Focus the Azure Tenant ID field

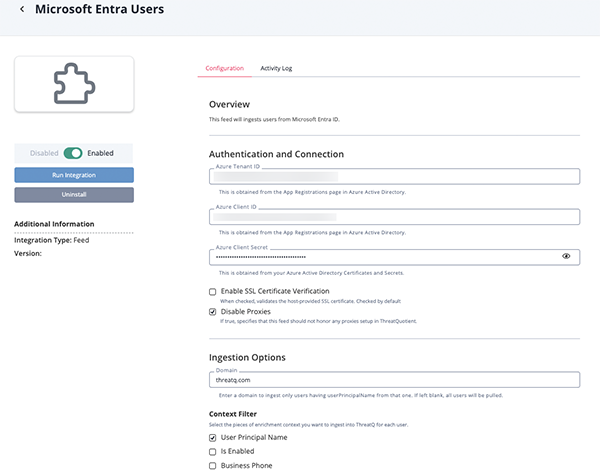coord(394,177)
